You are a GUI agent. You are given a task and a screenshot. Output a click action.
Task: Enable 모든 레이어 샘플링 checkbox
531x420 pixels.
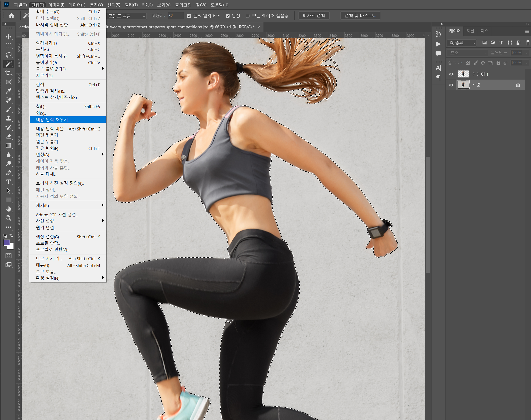coord(248,16)
